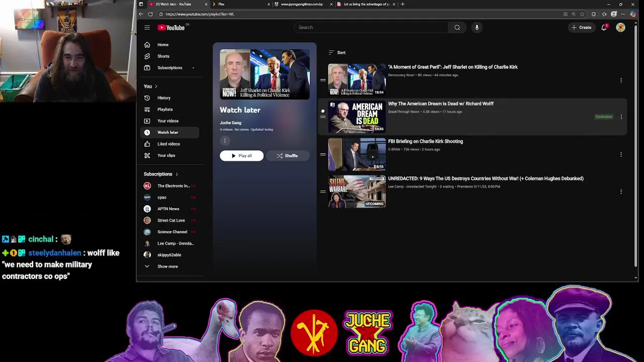Click the search magnifier button
Image resolution: width=644 pixels, height=362 pixels.
click(457, 28)
